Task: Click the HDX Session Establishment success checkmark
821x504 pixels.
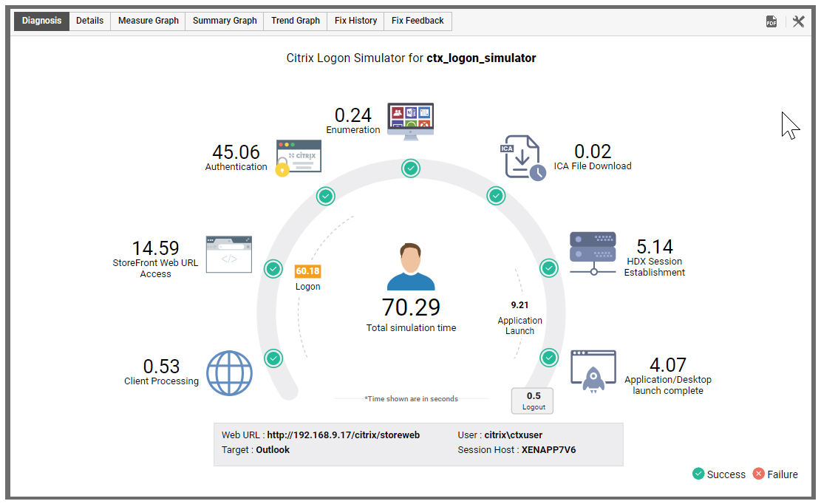Action: click(549, 268)
